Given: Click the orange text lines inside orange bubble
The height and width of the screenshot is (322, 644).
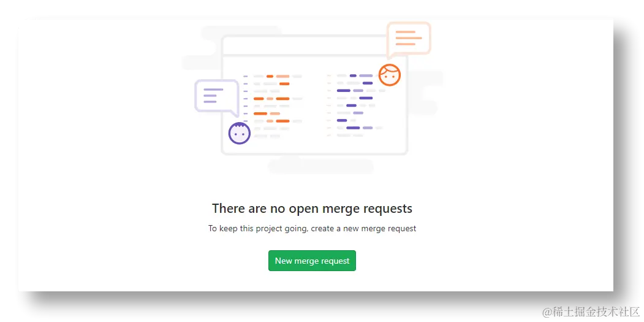Looking at the screenshot, I should point(409,38).
